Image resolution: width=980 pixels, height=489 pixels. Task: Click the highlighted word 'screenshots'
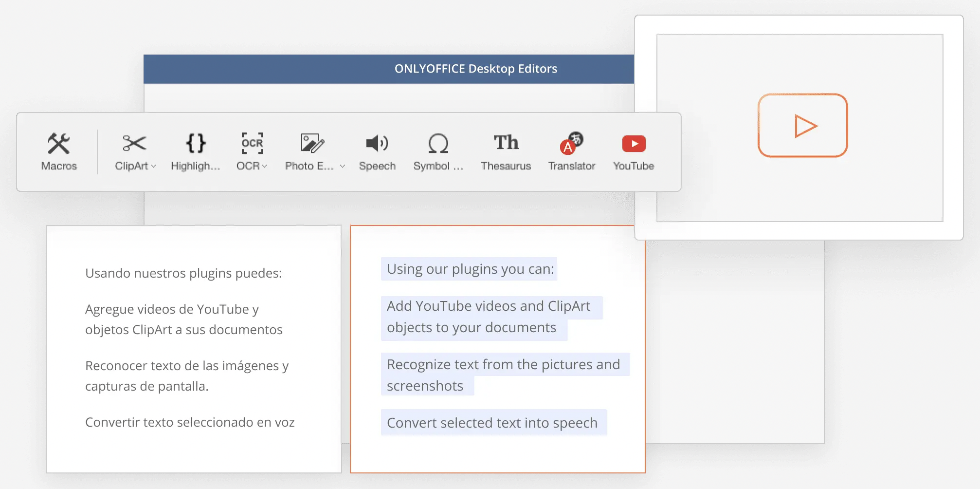tap(425, 386)
